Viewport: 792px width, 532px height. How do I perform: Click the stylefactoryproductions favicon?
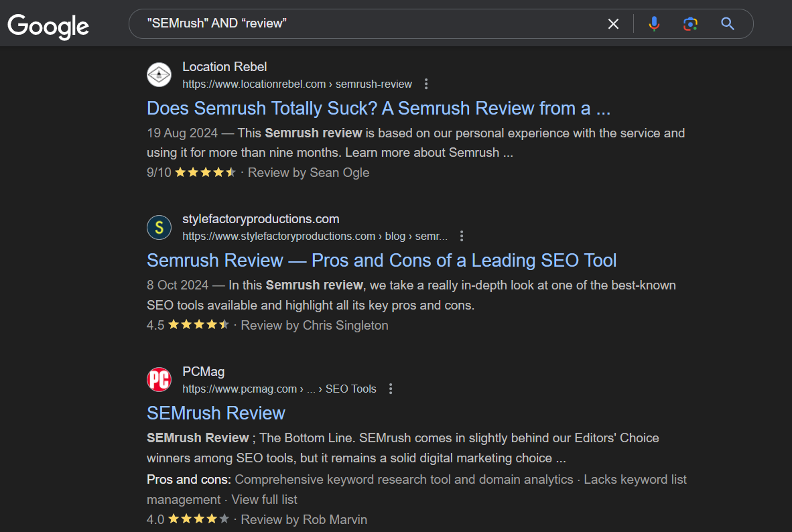159,227
